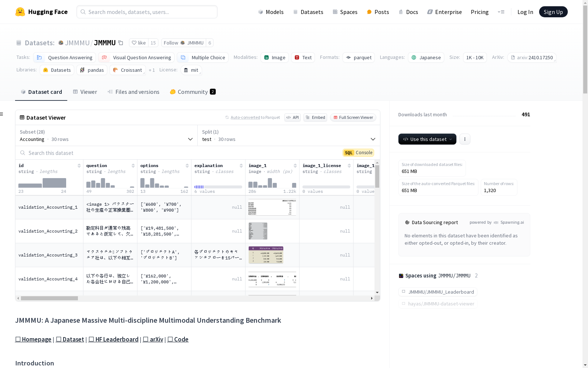Image resolution: width=588 pixels, height=368 pixels.
Task: Open the Full Screen Viewer
Action: (x=353, y=117)
